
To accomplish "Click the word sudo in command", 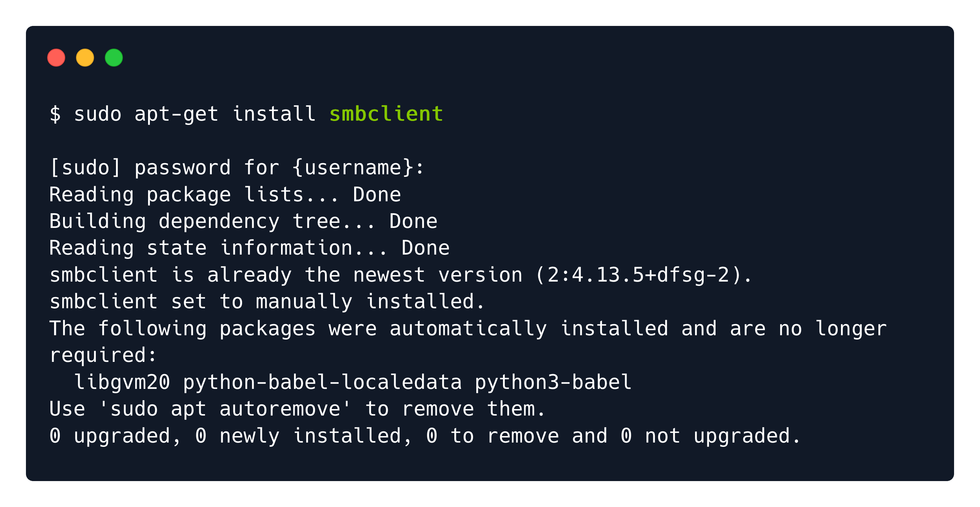I will (98, 114).
